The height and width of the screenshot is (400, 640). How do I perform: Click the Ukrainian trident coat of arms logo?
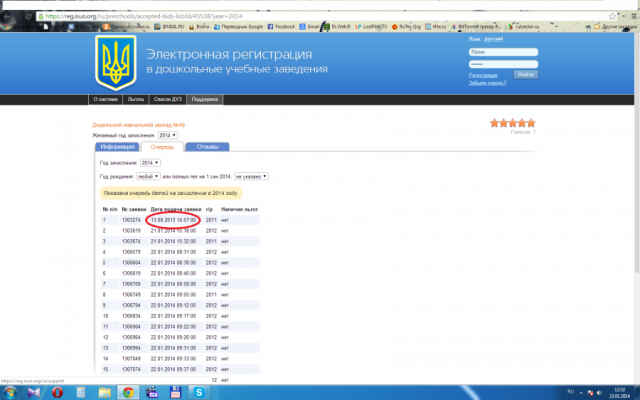119,61
